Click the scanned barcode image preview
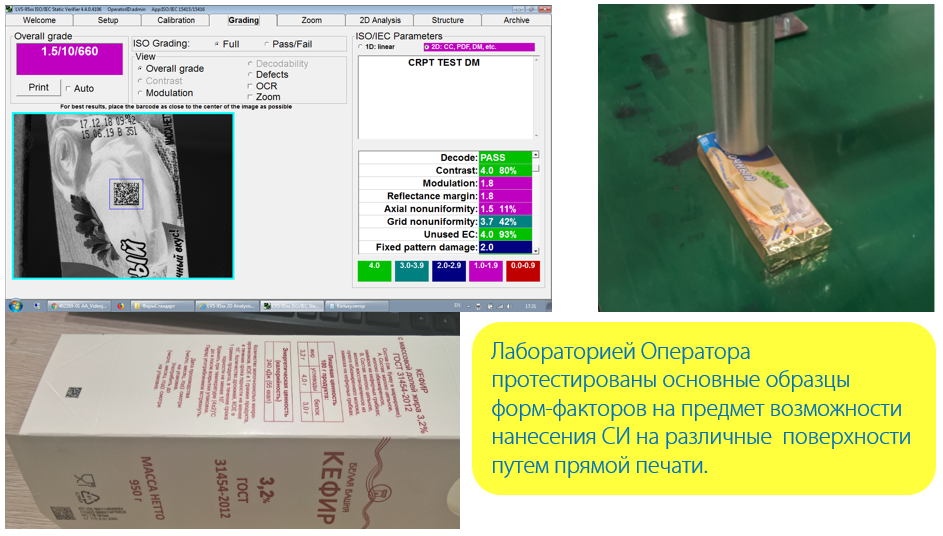Viewport: 943px width, 536px height. 123,196
